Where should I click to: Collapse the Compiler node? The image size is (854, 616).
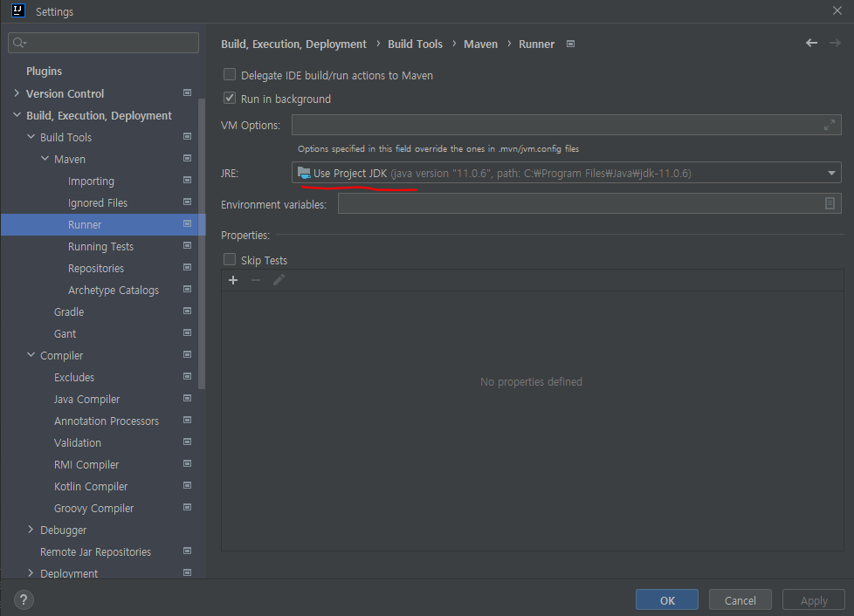31,355
